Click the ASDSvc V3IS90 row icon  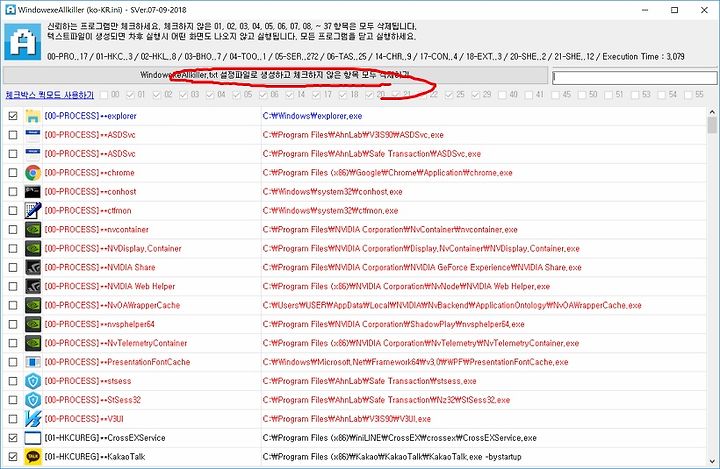[x=33, y=135]
